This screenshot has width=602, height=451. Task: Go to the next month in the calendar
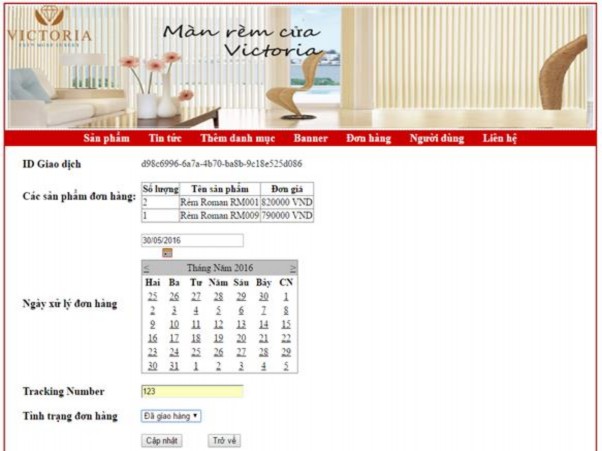[293, 268]
